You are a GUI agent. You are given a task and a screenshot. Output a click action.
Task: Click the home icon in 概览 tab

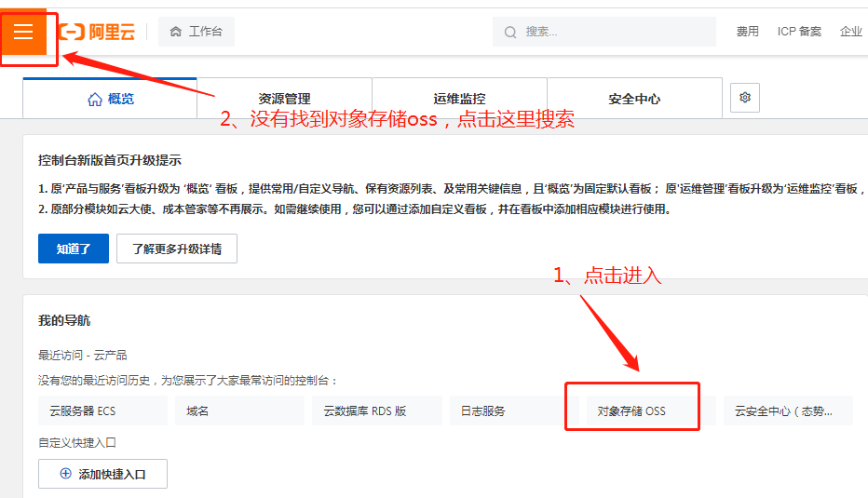95,99
